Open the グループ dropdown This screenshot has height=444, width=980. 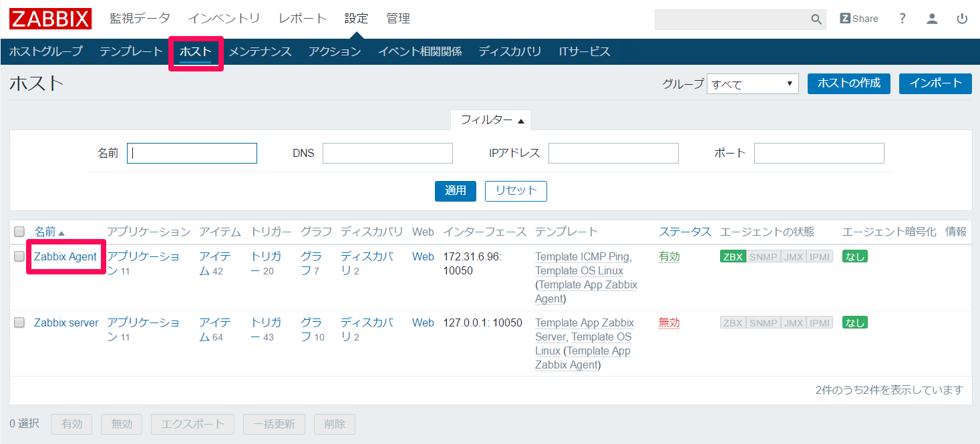753,84
